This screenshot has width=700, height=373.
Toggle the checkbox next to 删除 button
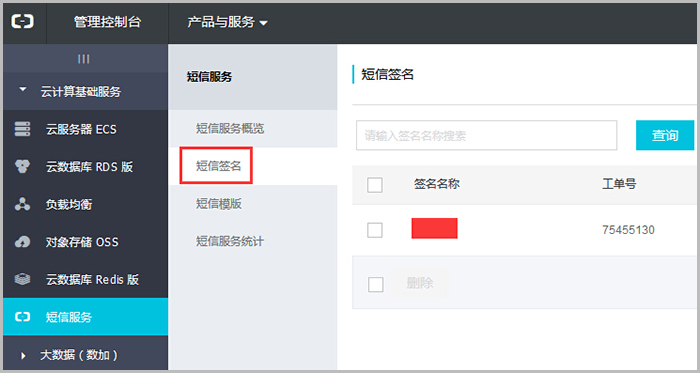pos(375,284)
